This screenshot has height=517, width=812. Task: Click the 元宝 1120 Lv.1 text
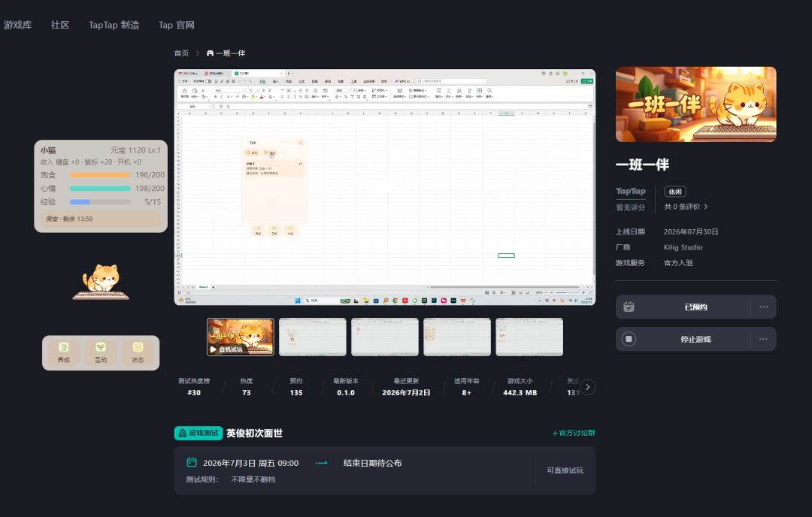point(135,150)
